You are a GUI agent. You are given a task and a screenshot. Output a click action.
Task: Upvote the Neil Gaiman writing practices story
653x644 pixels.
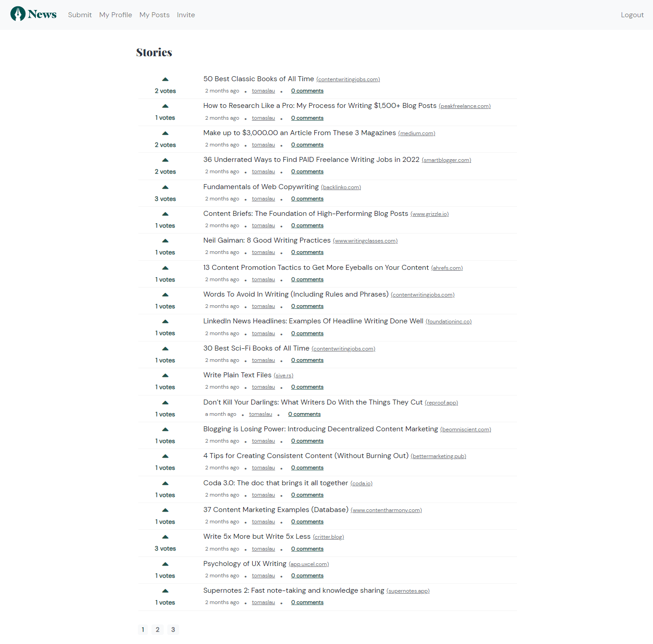point(165,240)
